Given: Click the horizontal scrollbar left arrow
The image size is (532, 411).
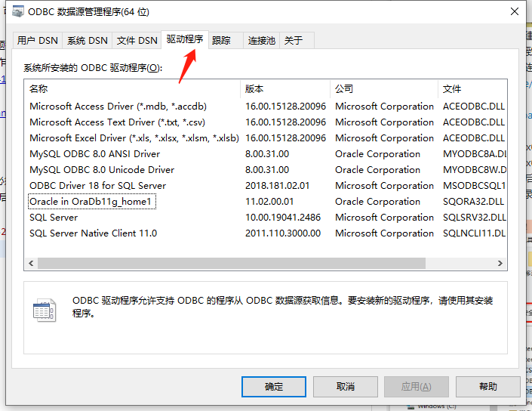Looking at the screenshot, I should (31, 263).
